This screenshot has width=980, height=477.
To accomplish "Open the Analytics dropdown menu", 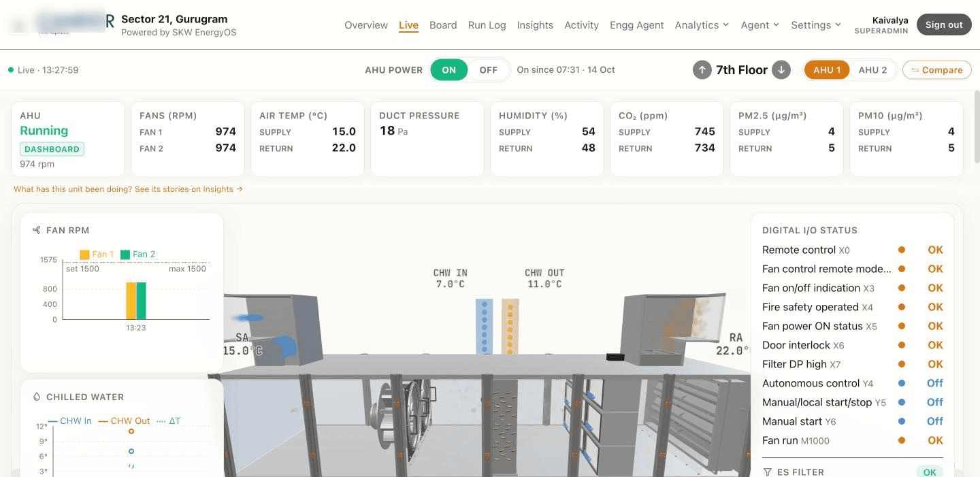I will [702, 25].
